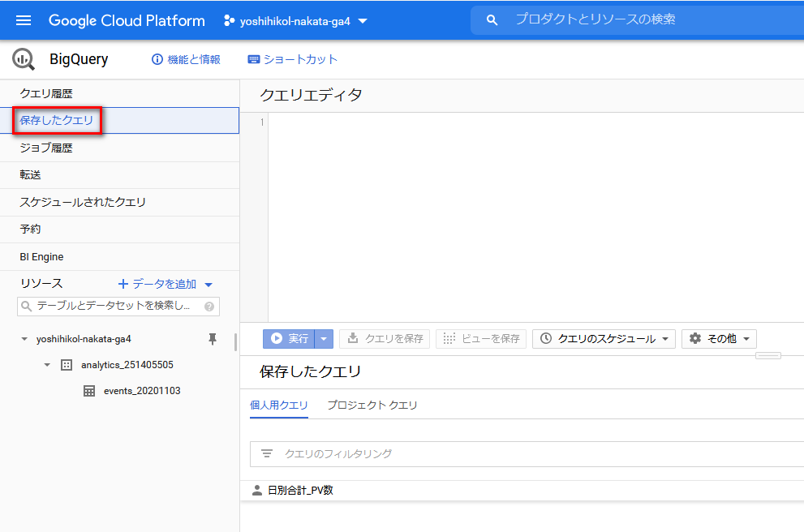
Task: Click the plus icon for データを追加
Action: (x=123, y=284)
